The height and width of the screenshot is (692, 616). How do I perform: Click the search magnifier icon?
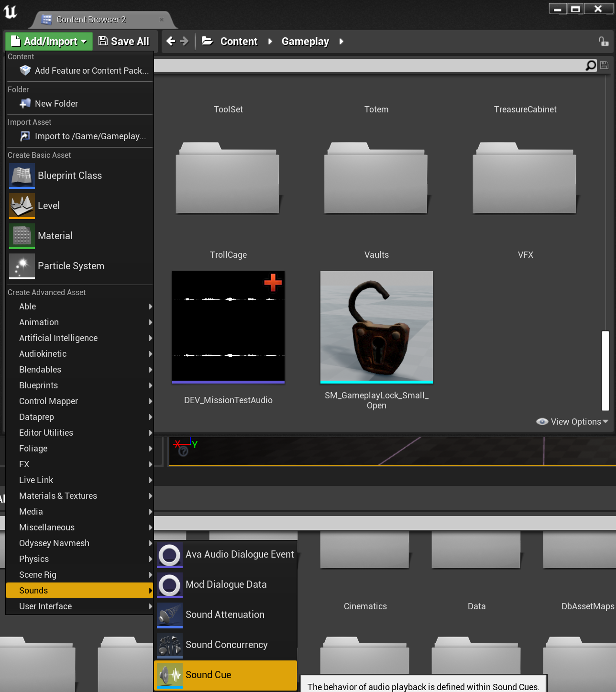591,66
